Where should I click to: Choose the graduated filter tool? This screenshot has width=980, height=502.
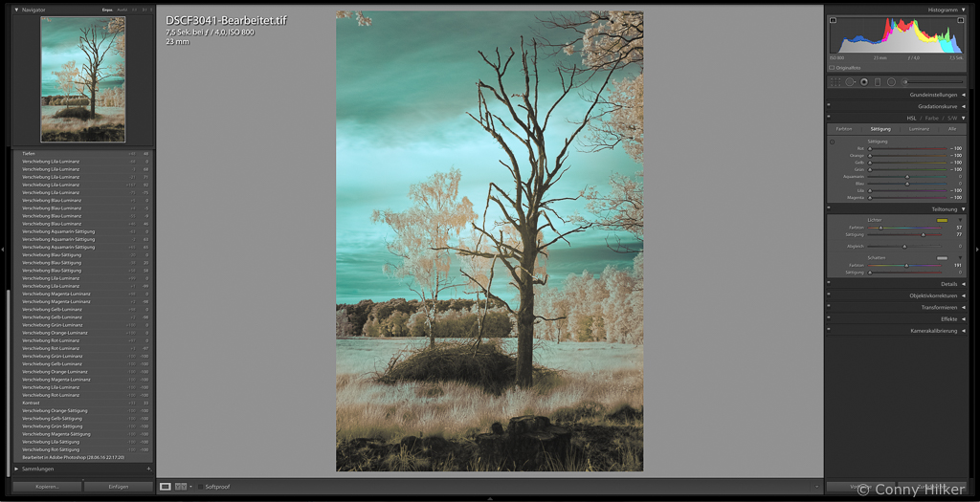pos(878,81)
